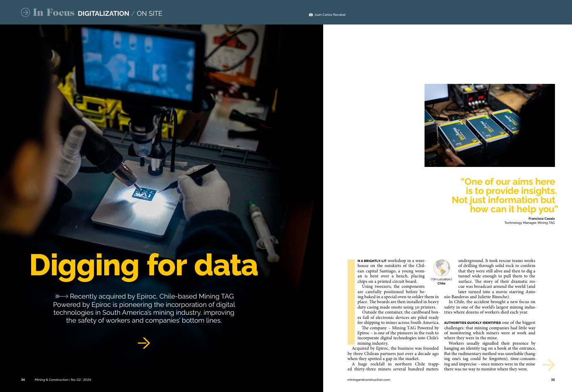Click the yellow arrow below the intro text
572x392 pixels.
pos(144,343)
